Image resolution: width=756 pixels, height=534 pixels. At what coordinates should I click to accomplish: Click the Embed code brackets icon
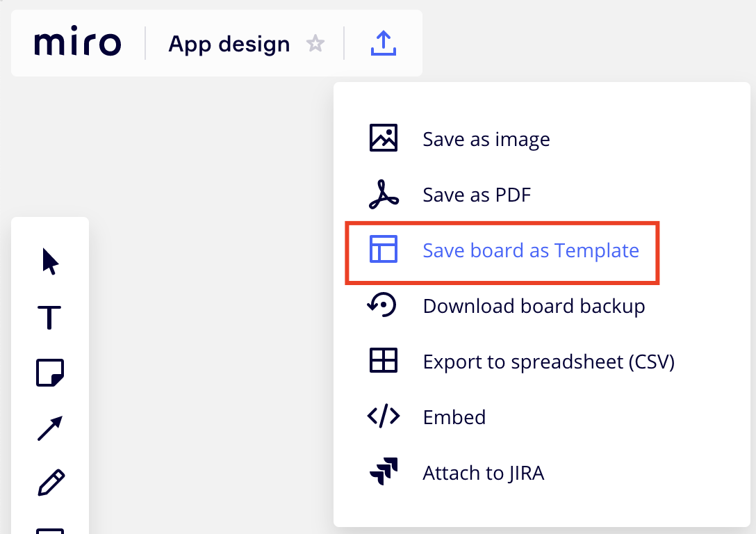[383, 416]
